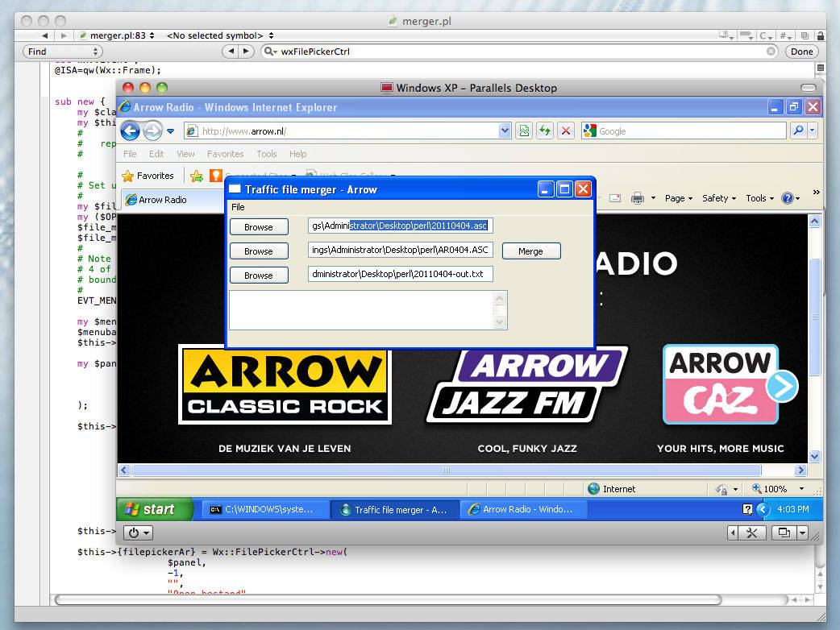Click the IE Print icon

(x=637, y=198)
